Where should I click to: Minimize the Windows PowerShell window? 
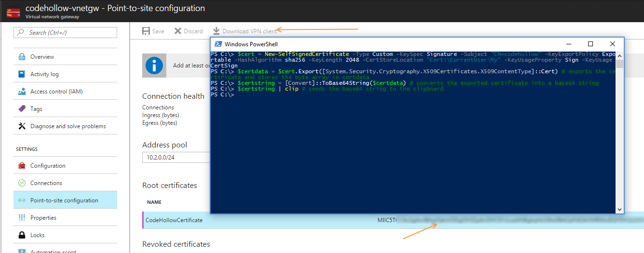pos(568,44)
